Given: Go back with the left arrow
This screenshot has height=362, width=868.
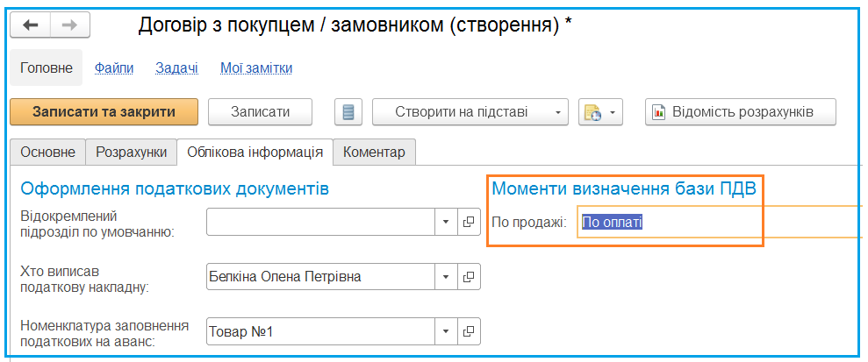Looking at the screenshot, I should tap(31, 25).
